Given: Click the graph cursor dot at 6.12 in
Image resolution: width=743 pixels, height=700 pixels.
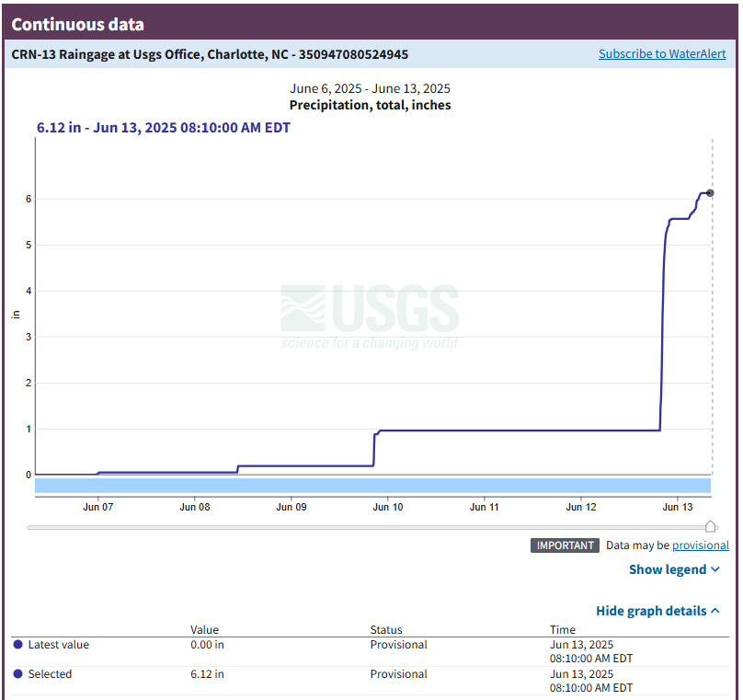Looking at the screenshot, I should pyautogui.click(x=710, y=193).
